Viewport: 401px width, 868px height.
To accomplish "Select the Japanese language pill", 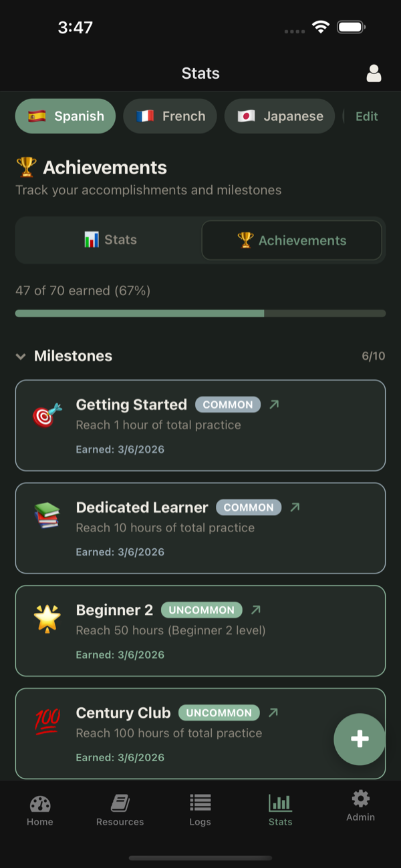I will [x=279, y=116].
